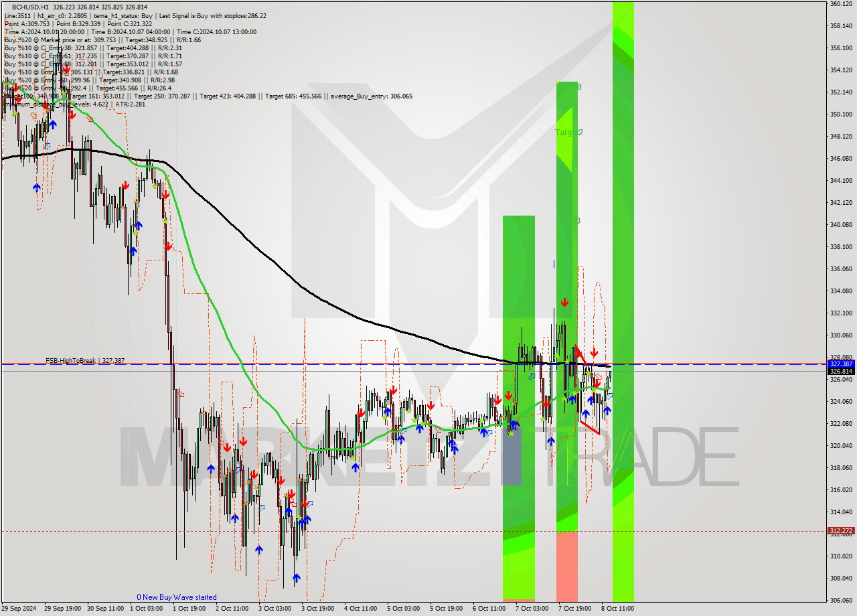Click the 306.060 price axis label
This screenshot has width=857, height=616.
point(840,601)
